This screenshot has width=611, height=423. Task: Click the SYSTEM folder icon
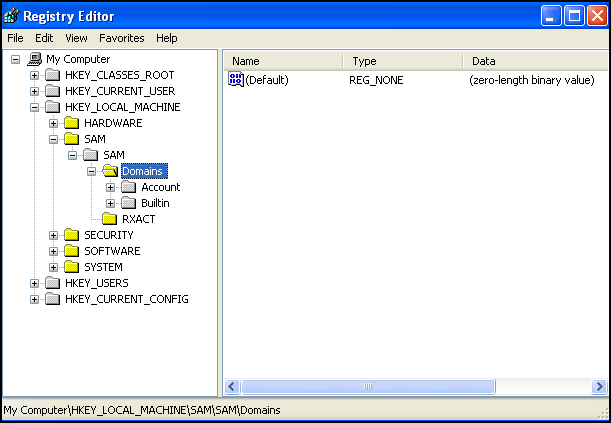click(72, 267)
